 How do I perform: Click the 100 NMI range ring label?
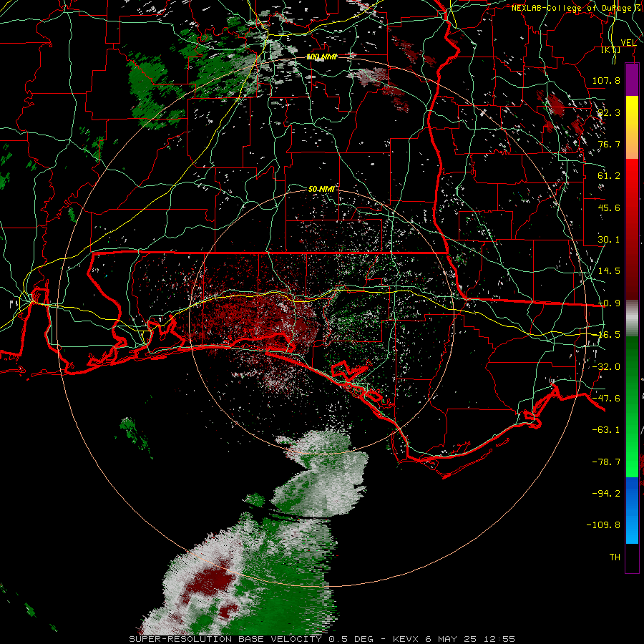(321, 57)
